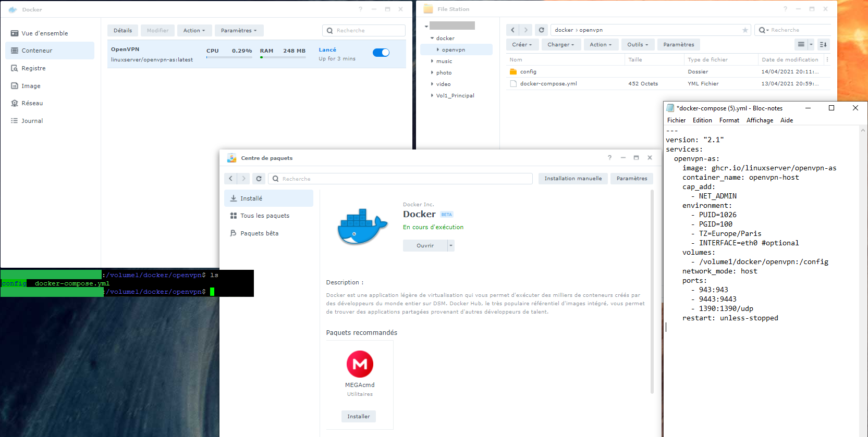Click the Modifier button in Docker
This screenshot has height=437, width=868.
(x=157, y=31)
